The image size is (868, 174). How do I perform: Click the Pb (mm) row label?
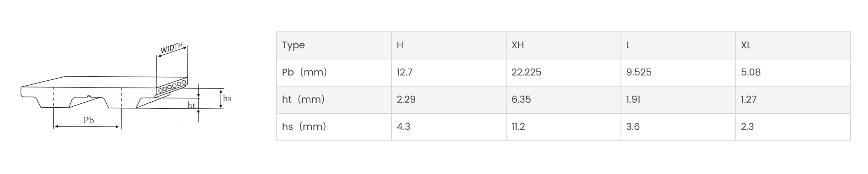(x=334, y=72)
